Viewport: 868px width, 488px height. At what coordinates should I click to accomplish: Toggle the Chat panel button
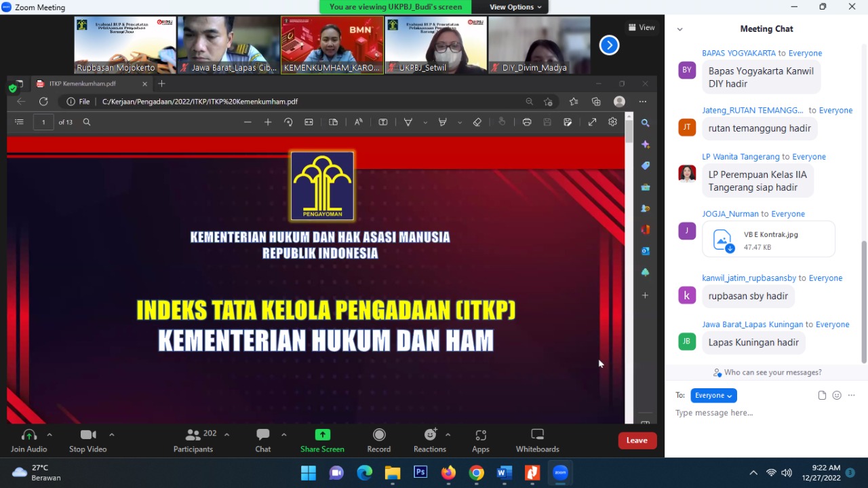[263, 440]
